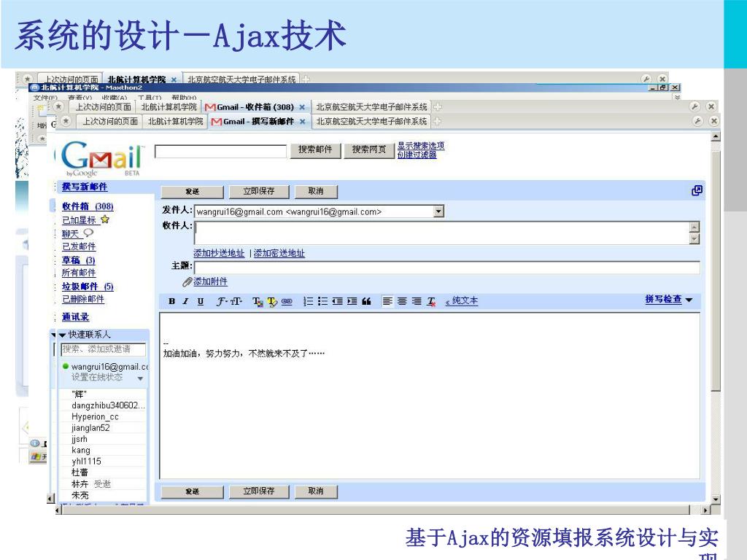Expand the 设置在线状态 status dropdown

pos(140,378)
